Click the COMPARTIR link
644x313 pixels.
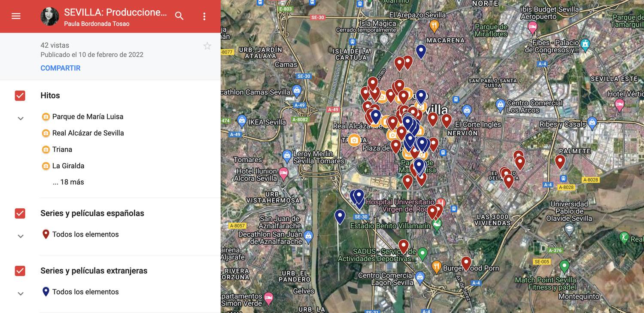61,68
